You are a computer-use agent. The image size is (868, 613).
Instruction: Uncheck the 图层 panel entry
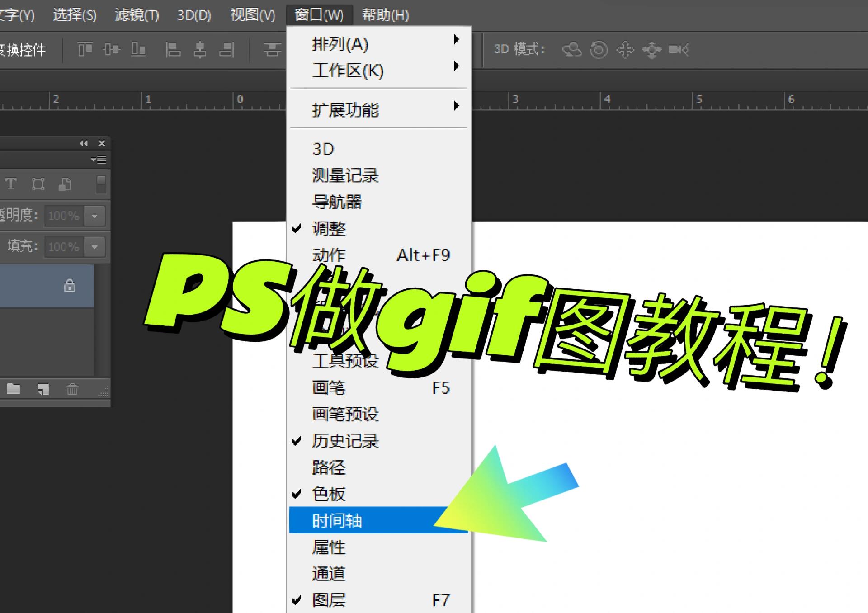point(378,600)
